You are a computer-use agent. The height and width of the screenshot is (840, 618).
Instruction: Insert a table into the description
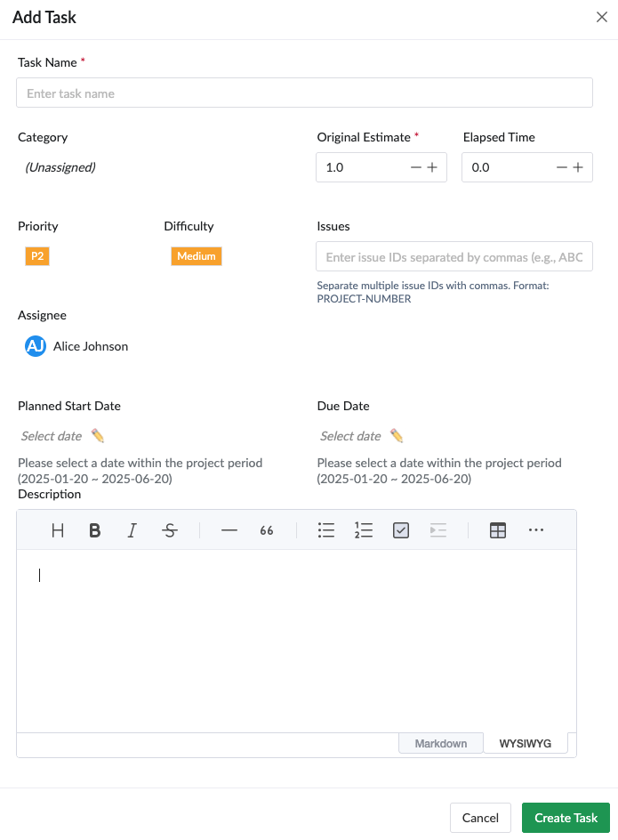(x=497, y=530)
